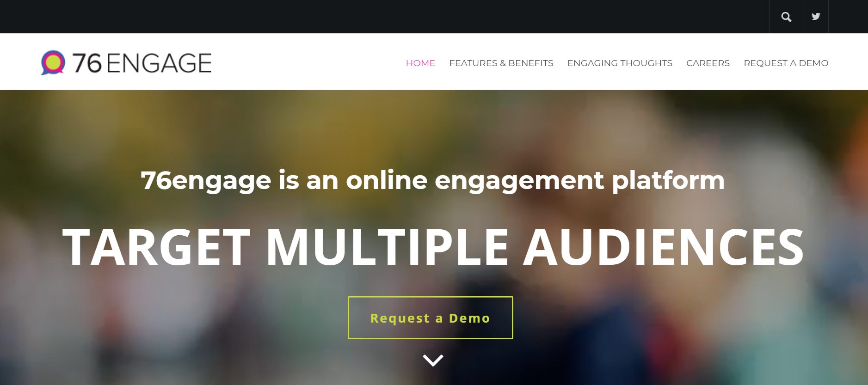Go to the HOME menu item
The image size is (868, 385).
click(420, 63)
